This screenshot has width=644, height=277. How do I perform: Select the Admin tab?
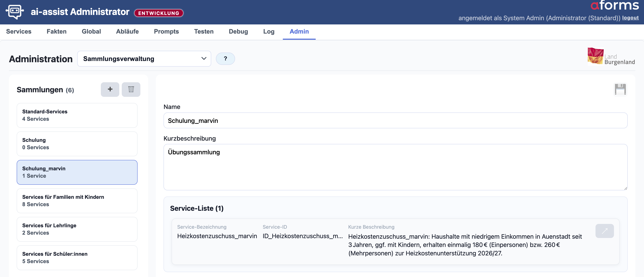point(299,31)
